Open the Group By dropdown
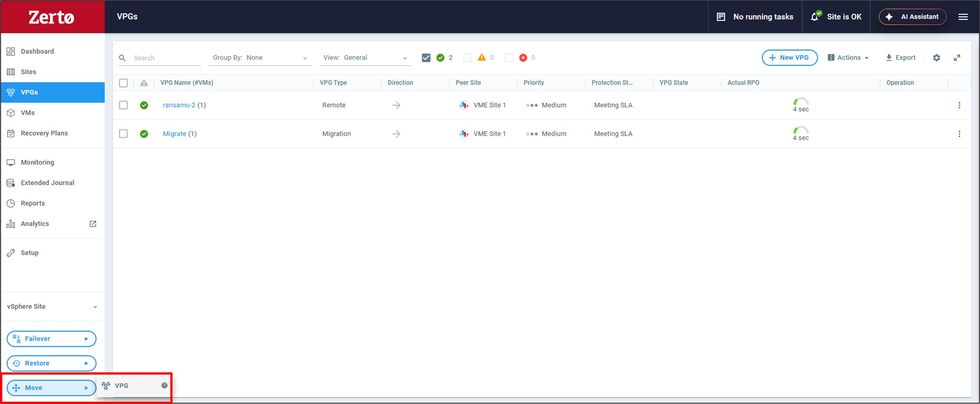The width and height of the screenshot is (980, 404). [x=260, y=58]
